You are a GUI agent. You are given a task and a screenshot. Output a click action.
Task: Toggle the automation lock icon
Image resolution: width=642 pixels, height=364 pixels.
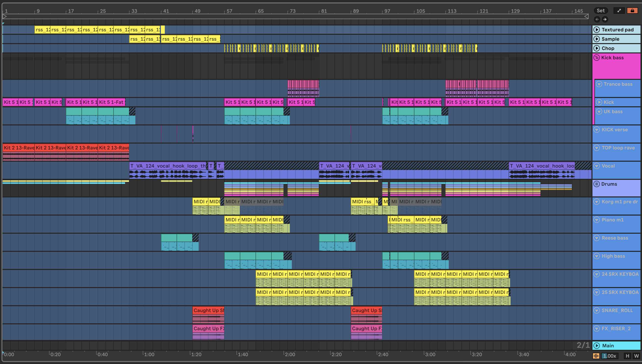coord(632,11)
